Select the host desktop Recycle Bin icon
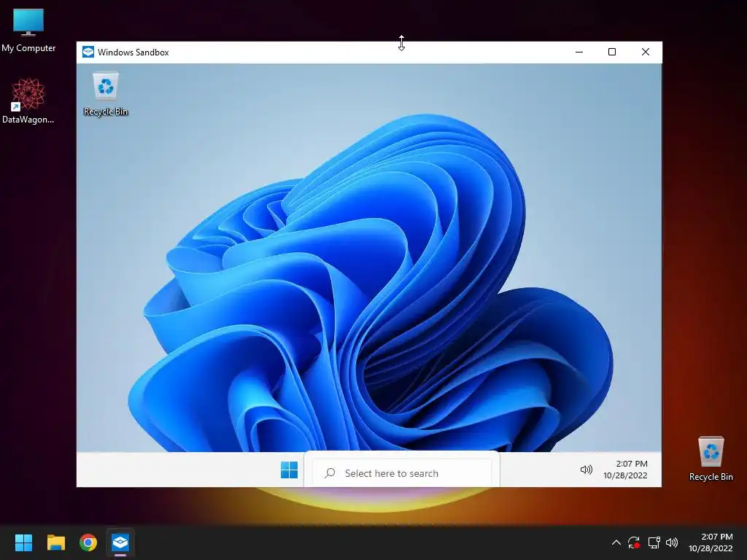The width and height of the screenshot is (747, 560). [711, 459]
